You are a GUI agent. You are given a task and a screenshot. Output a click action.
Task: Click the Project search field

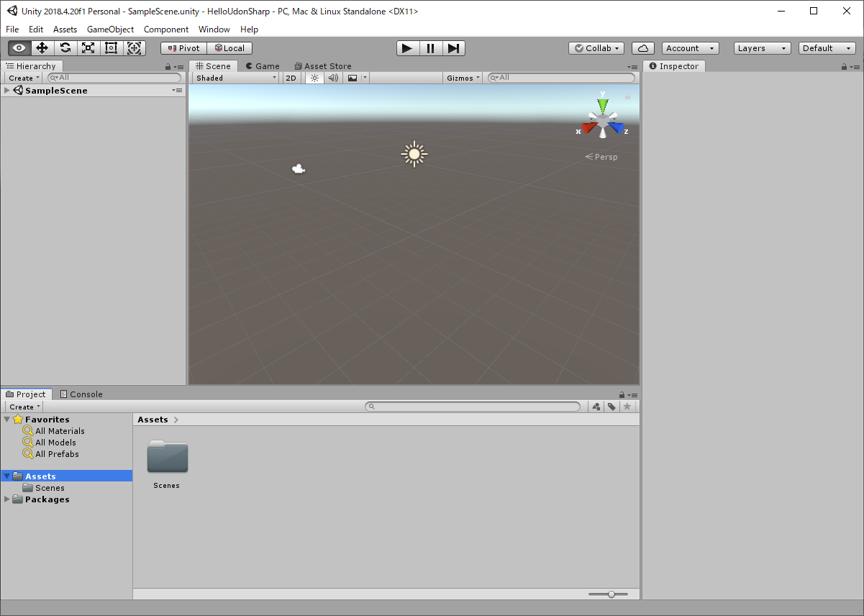click(473, 407)
